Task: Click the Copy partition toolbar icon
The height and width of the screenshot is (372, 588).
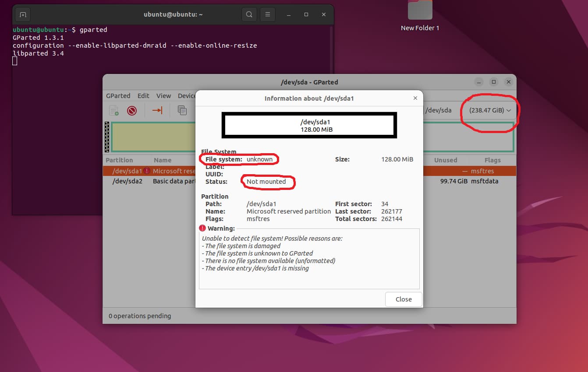Action: (182, 110)
